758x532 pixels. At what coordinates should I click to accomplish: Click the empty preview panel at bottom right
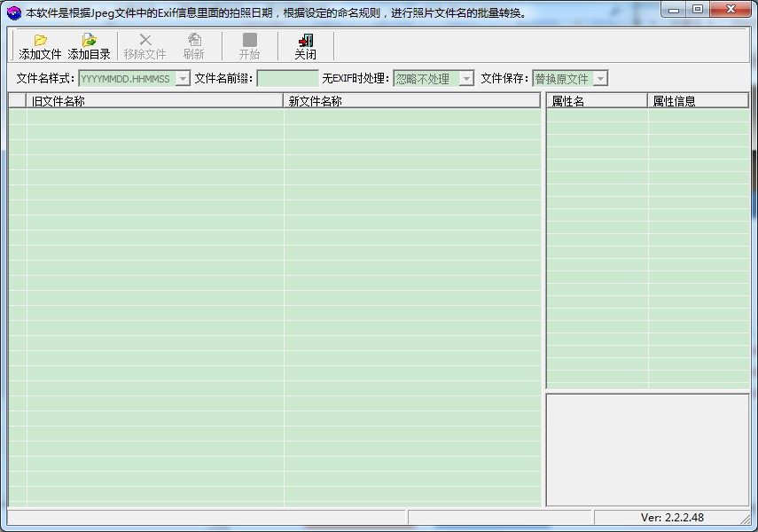point(647,450)
